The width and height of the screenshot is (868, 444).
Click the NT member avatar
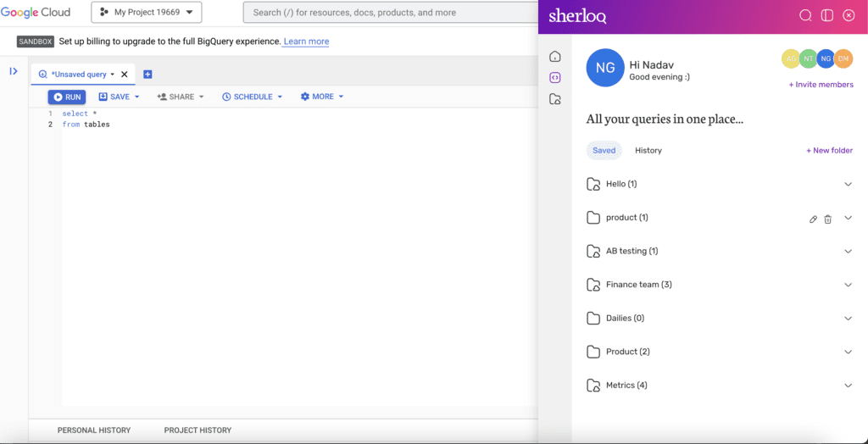pos(809,58)
